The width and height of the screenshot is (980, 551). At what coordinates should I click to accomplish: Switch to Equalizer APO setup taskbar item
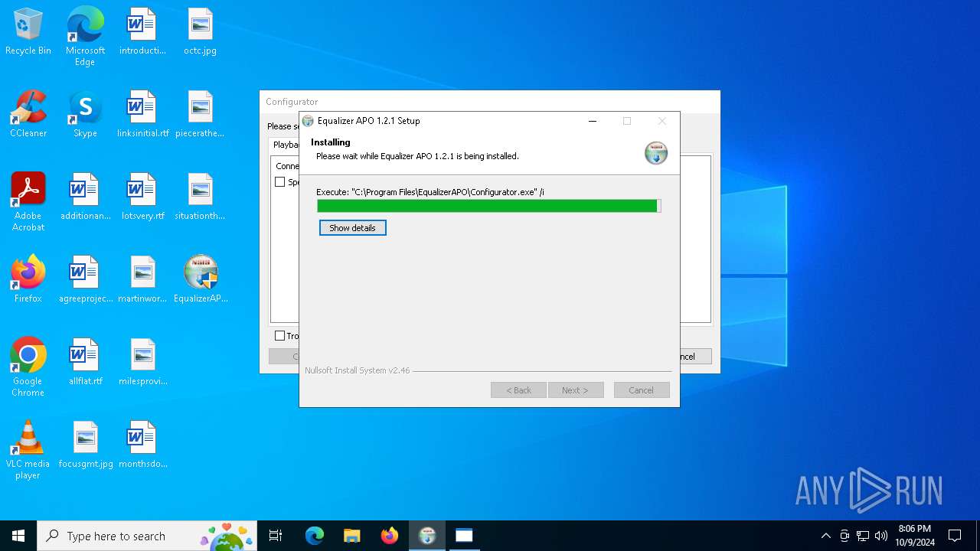427,536
